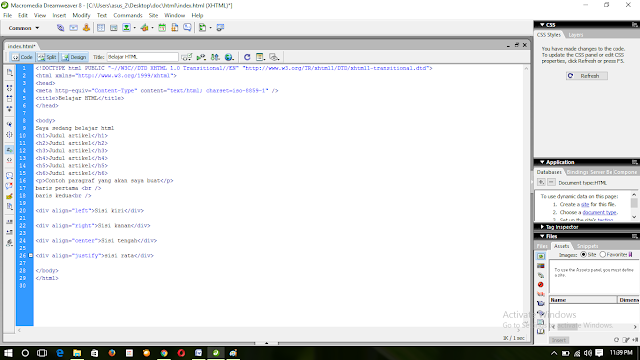Viewport: 640px width, 360px height.
Task: Click the 'document type' link
Action: point(599,213)
